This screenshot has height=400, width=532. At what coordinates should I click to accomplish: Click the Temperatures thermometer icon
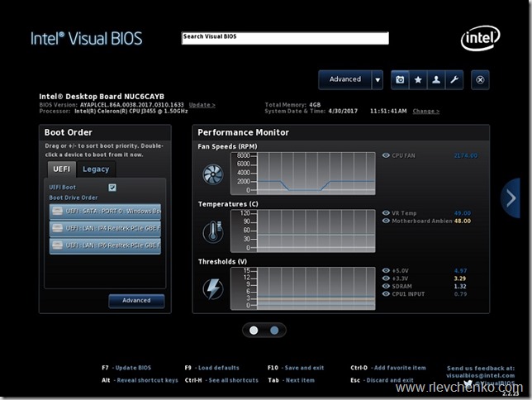coord(213,231)
